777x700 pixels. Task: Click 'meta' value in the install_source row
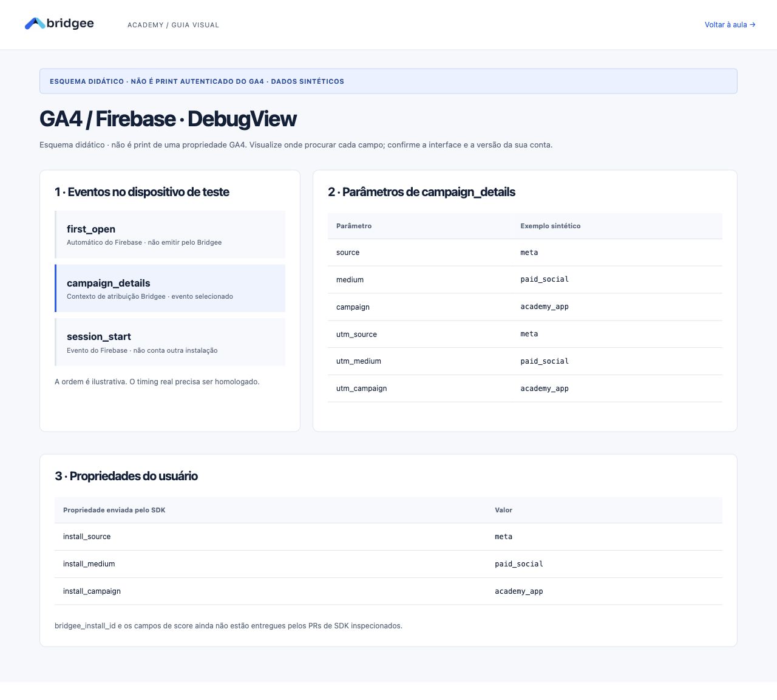point(503,537)
